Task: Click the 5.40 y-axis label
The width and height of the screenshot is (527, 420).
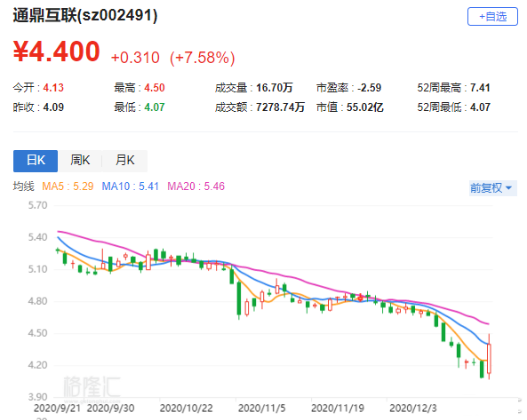Action: point(37,237)
